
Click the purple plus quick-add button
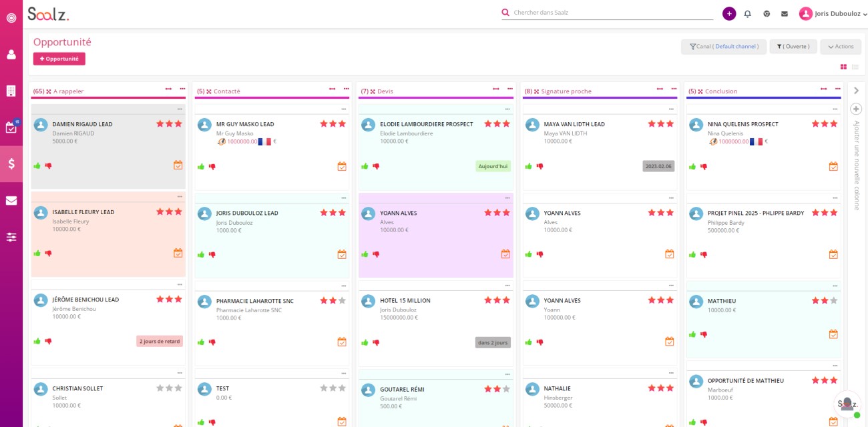(729, 13)
